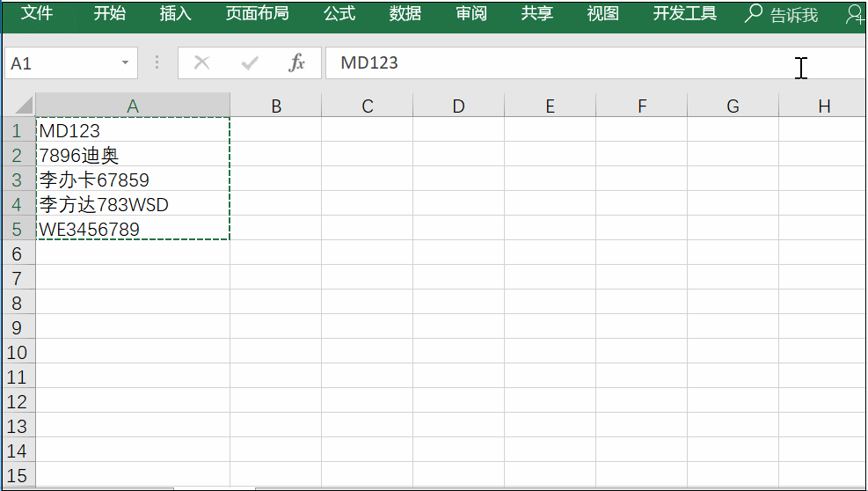Select row 13 header
The image size is (868, 491).
[x=18, y=426]
